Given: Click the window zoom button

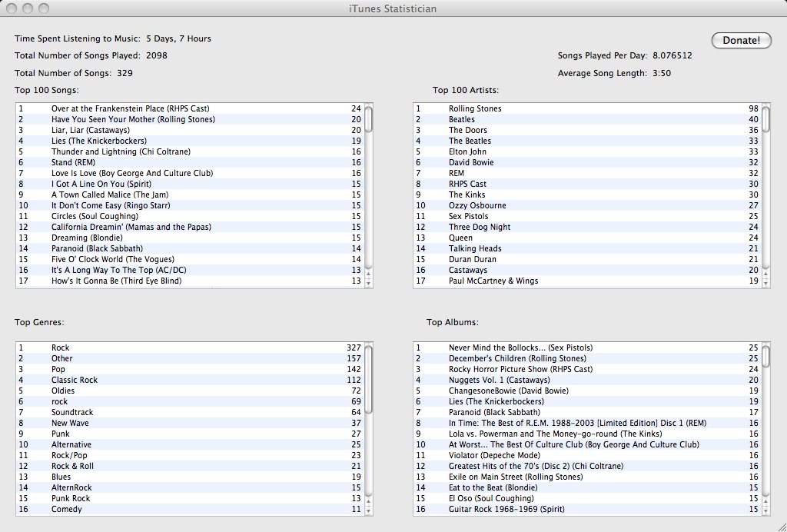Looking at the screenshot, I should click(44, 8).
